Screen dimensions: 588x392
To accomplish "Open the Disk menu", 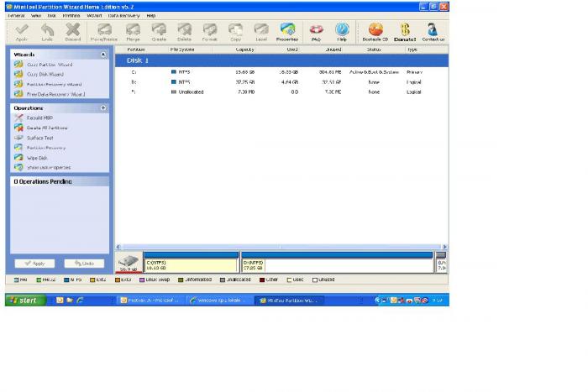I will pos(52,16).
